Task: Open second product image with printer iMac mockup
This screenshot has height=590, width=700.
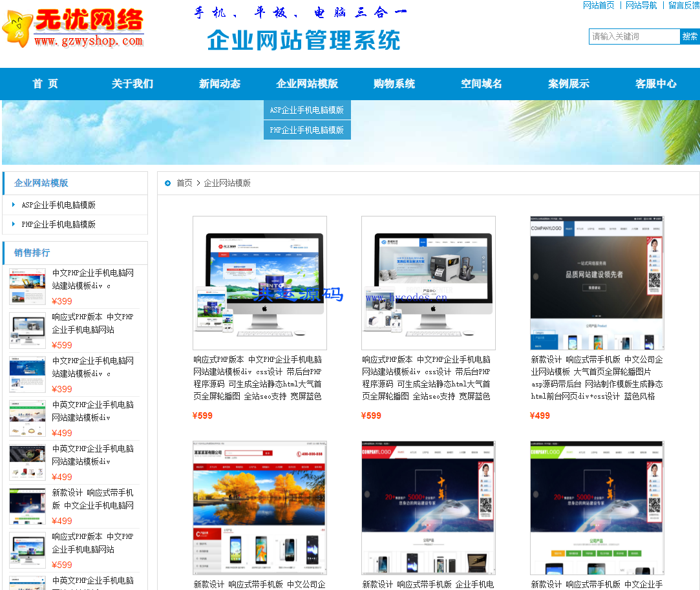Action: click(429, 283)
